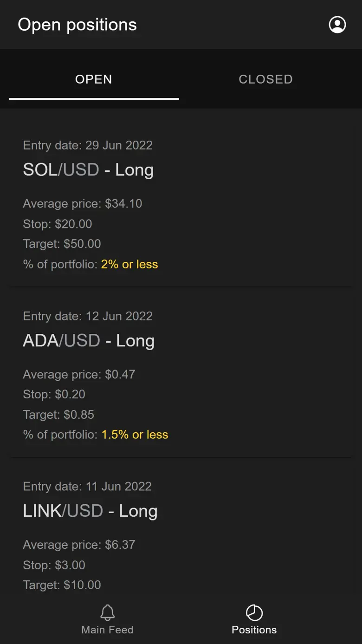Viewport: 362px width, 644px height.
Task: Open the ADA/USD - Long position
Action: pos(89,341)
